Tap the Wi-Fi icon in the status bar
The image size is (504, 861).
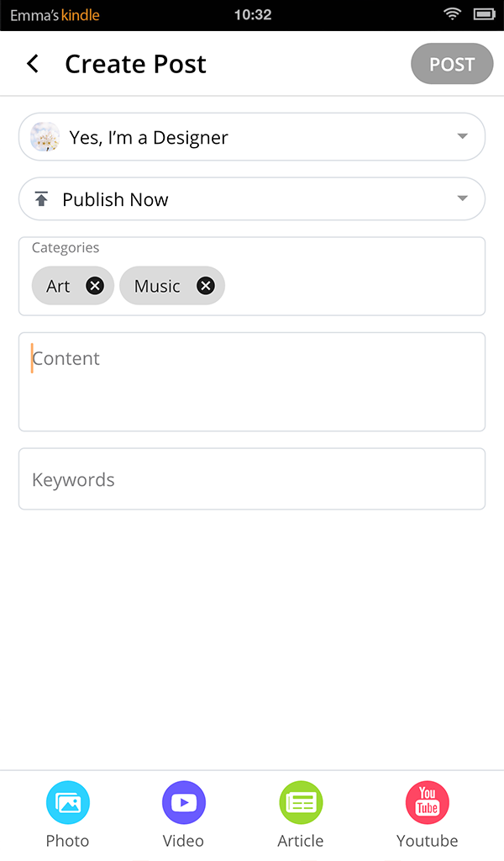[x=453, y=13]
